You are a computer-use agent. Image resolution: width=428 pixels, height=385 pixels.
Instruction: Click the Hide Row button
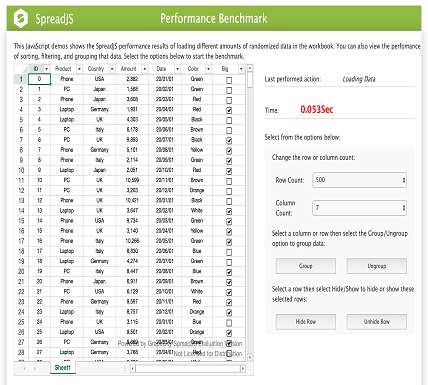(x=306, y=322)
